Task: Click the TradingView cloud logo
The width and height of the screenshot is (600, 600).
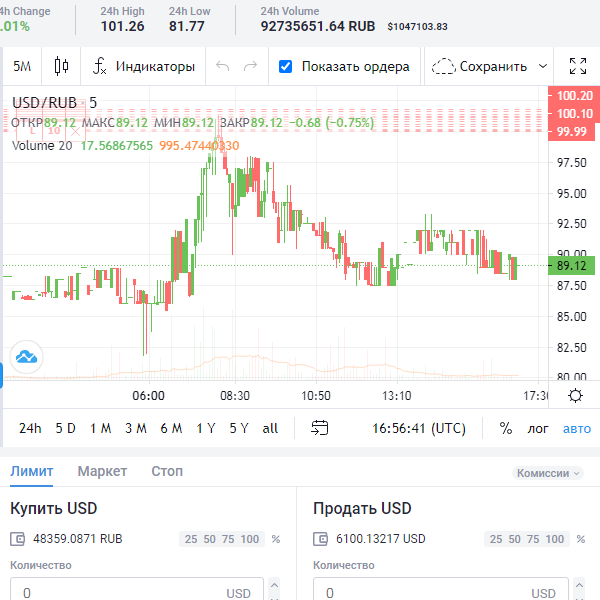Action: tap(25, 356)
